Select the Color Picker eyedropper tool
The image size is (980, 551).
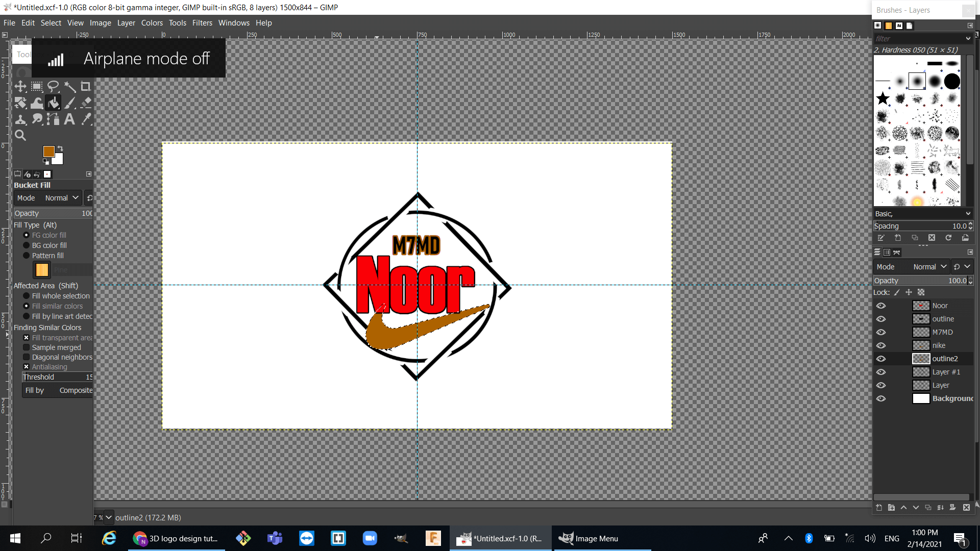coord(86,119)
